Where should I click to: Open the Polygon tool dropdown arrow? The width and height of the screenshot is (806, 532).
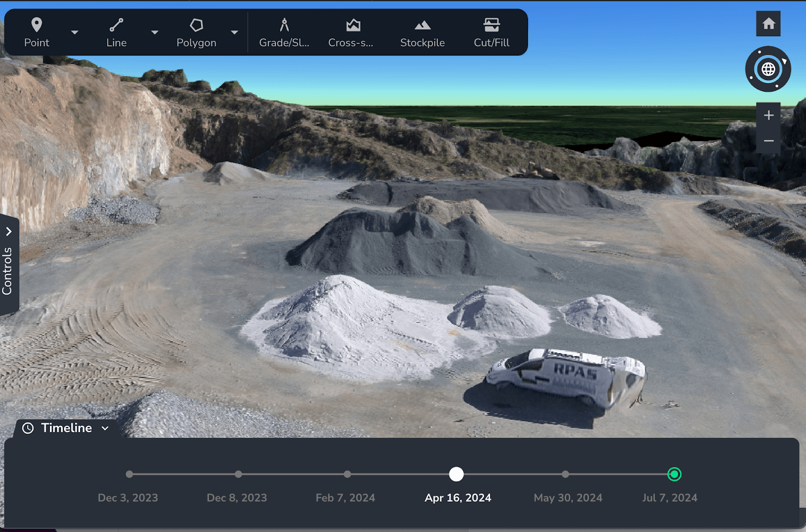pos(234,32)
